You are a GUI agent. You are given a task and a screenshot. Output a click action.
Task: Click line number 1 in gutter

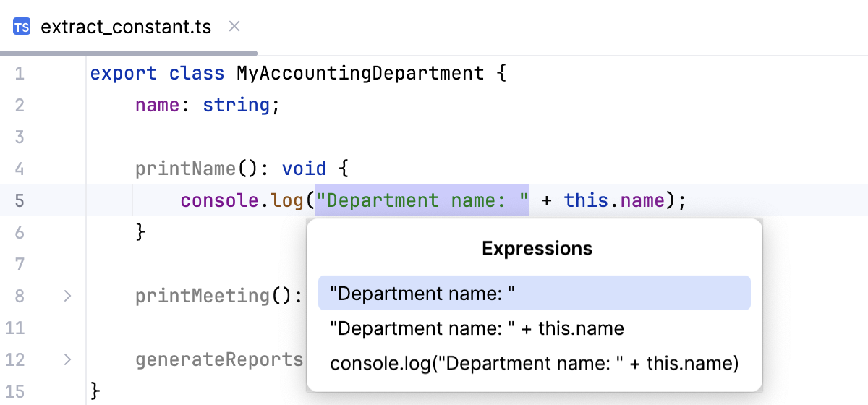(x=19, y=74)
